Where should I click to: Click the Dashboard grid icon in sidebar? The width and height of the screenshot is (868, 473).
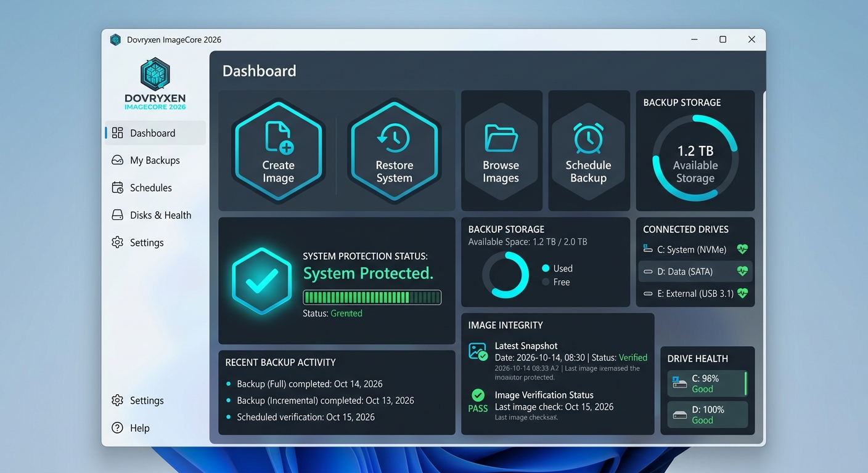117,133
